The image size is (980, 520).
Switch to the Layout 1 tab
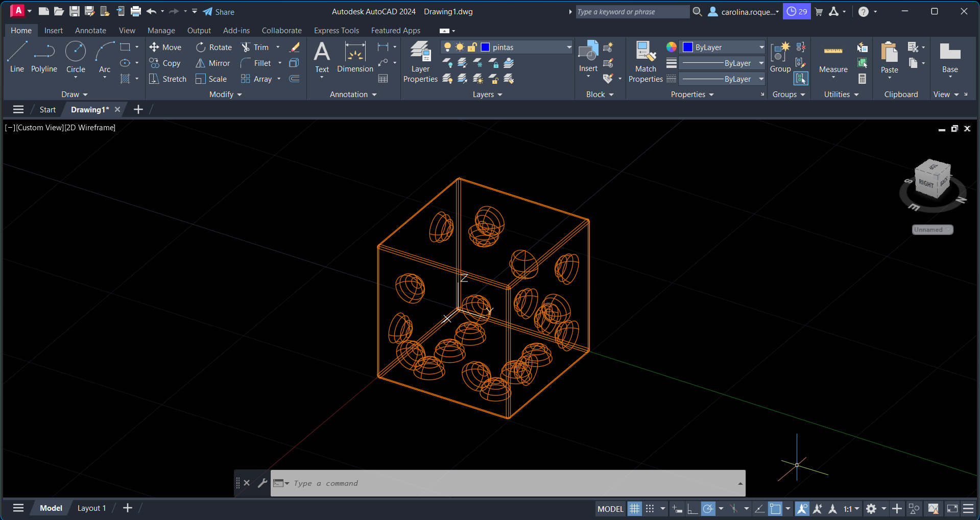(x=91, y=508)
